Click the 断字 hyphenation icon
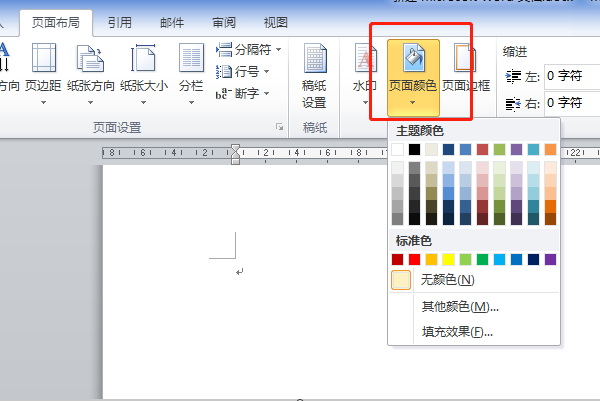This screenshot has height=401, width=600. (x=224, y=93)
